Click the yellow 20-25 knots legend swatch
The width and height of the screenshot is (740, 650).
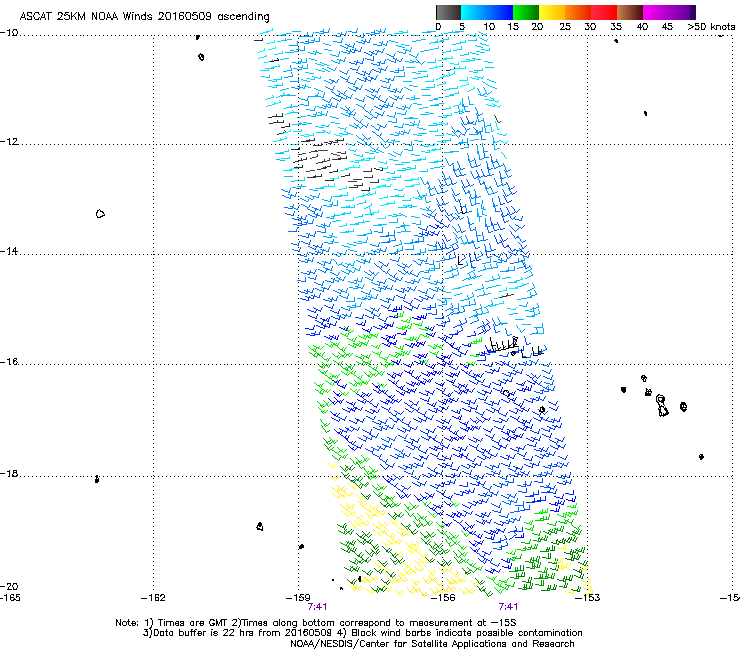pyautogui.click(x=552, y=12)
